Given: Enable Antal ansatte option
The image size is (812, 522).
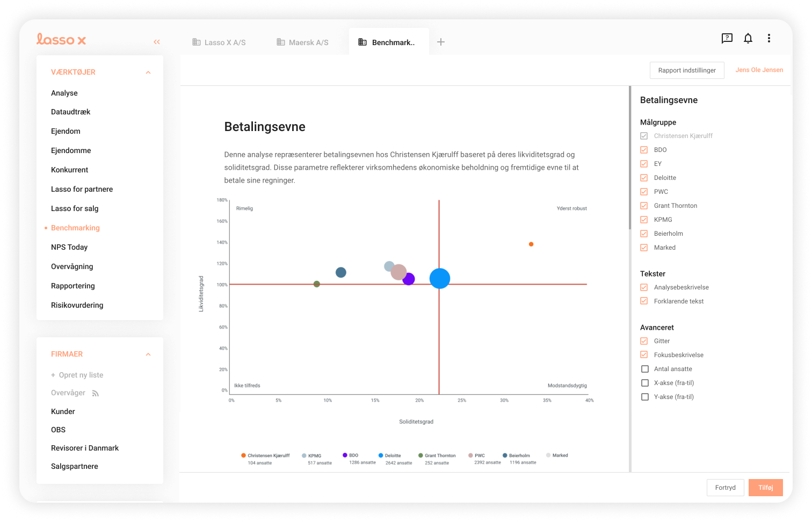Looking at the screenshot, I should click(645, 369).
